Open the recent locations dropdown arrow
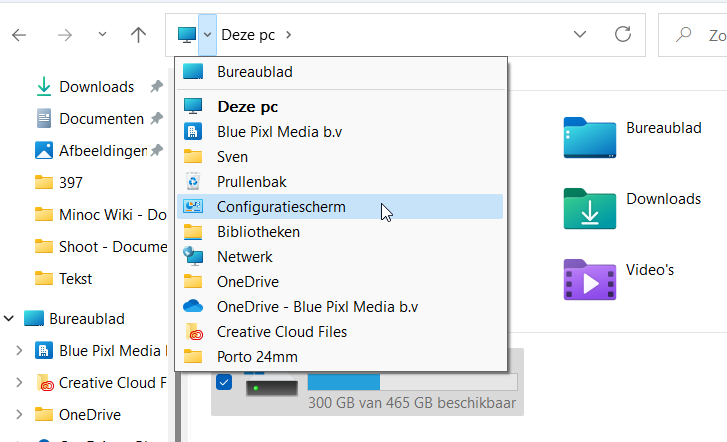Screen dimensions: 727x442 pos(102,34)
